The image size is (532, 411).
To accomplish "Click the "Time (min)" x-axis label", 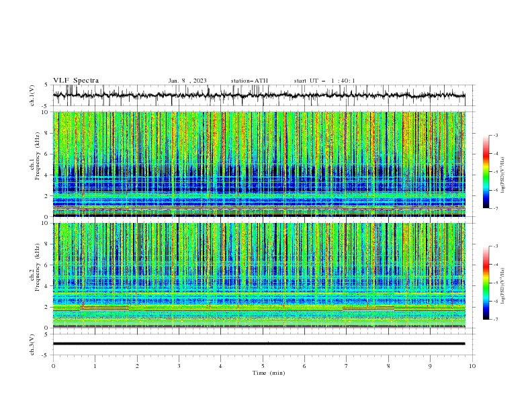I will coord(269,373).
